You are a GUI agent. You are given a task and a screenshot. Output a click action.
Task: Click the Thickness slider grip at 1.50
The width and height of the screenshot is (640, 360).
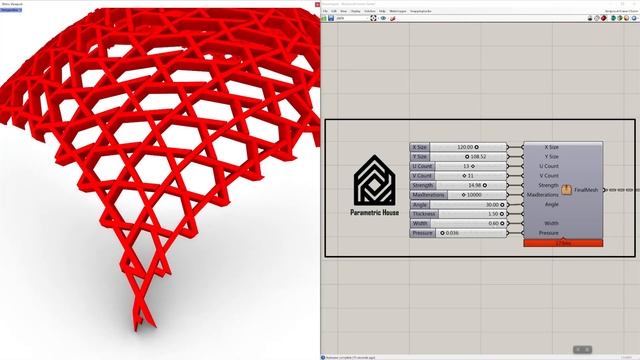tap(502, 214)
